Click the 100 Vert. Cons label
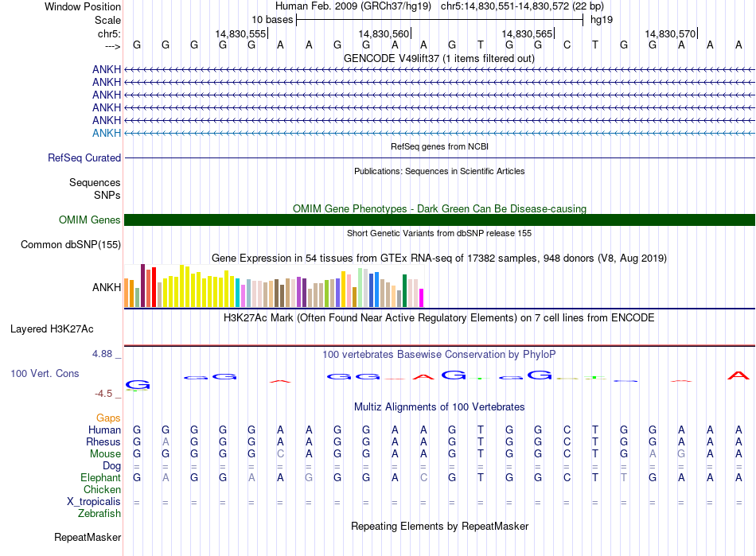The width and height of the screenshot is (756, 556). pyautogui.click(x=45, y=373)
